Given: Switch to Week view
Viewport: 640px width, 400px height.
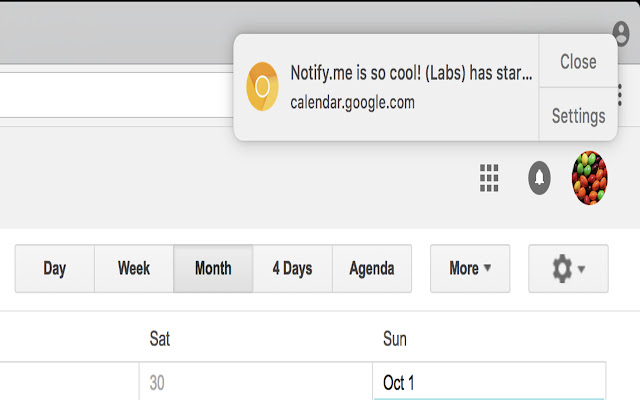Looking at the screenshot, I should [134, 269].
